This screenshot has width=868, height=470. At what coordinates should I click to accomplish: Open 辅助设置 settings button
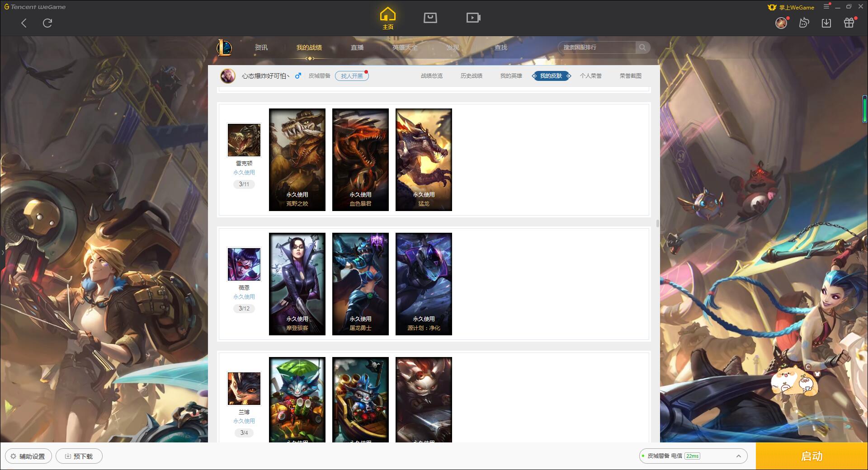pyautogui.click(x=28, y=456)
